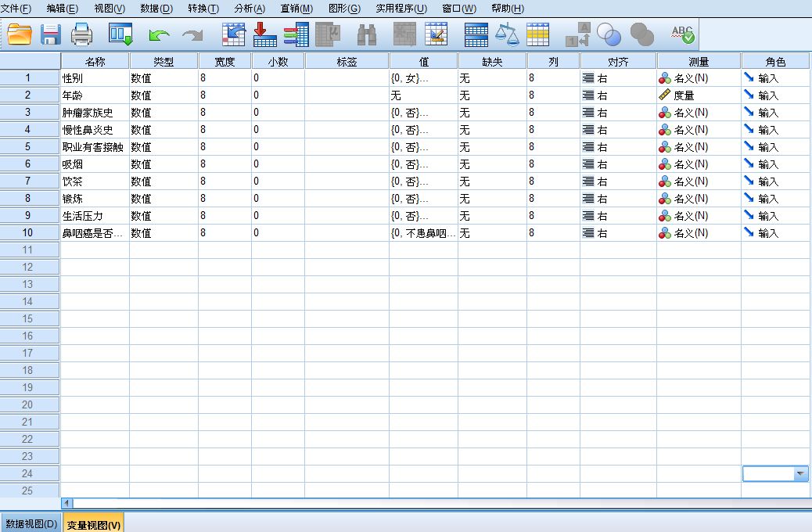The height and width of the screenshot is (532, 812).
Task: Click the insert variable toolbar icon
Action: (436, 34)
